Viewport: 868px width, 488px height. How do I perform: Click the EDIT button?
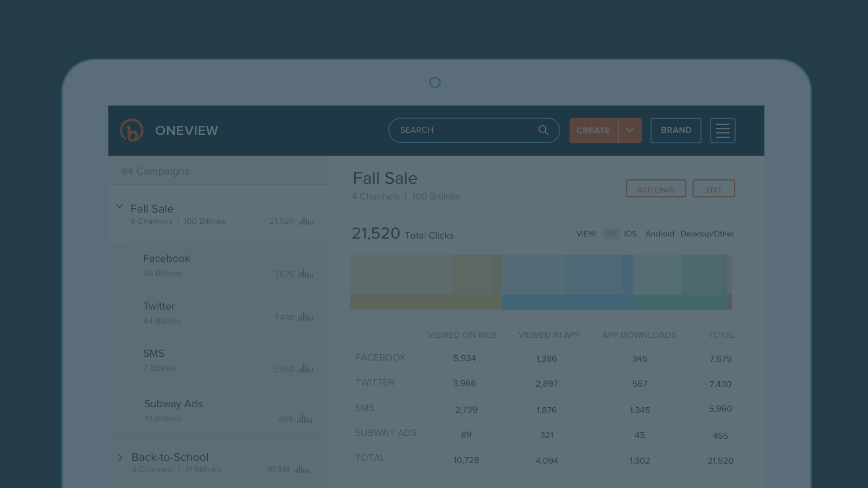click(714, 189)
